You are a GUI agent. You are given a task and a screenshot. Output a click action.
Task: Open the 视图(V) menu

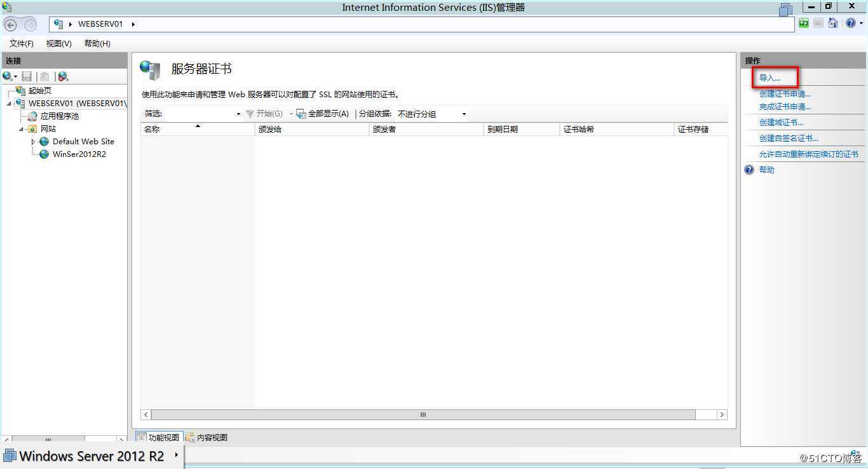59,43
